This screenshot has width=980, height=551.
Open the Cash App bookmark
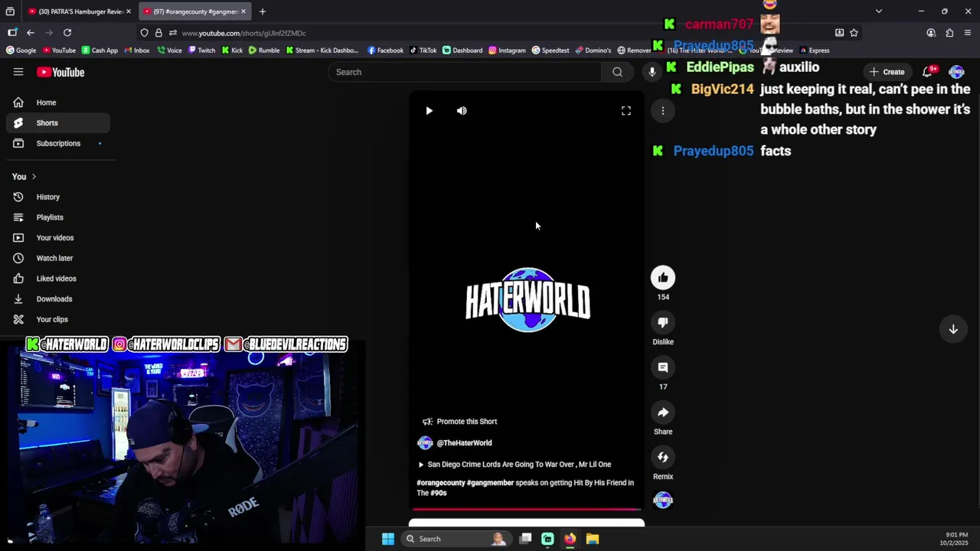coord(100,51)
